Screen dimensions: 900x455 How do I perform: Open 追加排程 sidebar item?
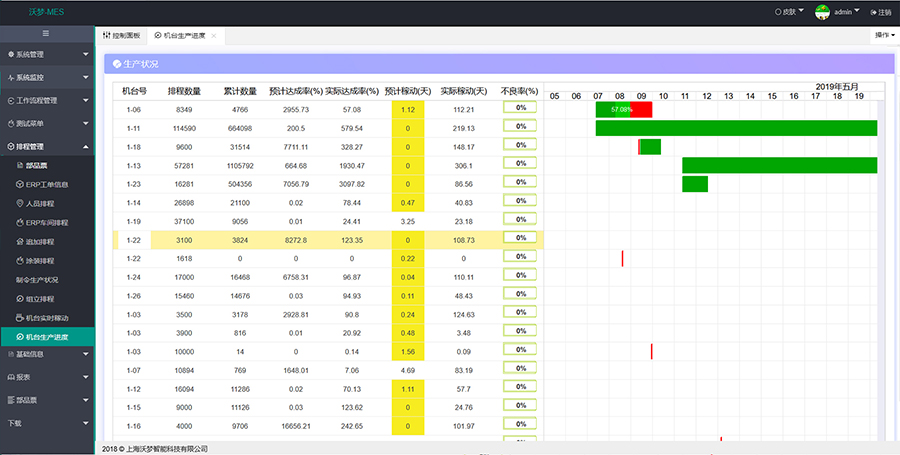(x=40, y=242)
